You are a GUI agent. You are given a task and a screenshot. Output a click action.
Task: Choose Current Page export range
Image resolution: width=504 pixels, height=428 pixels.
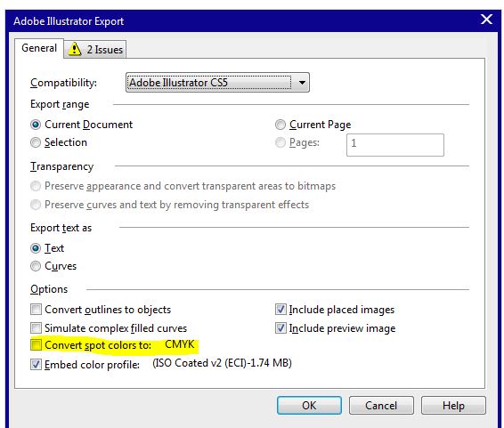coord(280,125)
